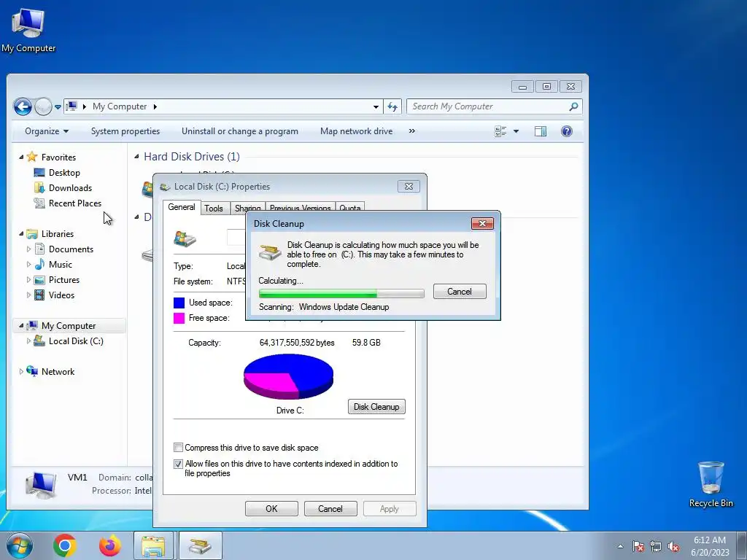This screenshot has height=560, width=747.
Task: Enable compress this drive checkbox
Action: pyautogui.click(x=178, y=448)
